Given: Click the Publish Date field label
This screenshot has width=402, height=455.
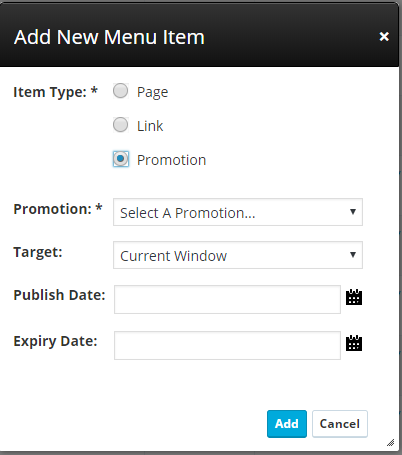Looking at the screenshot, I should coord(59,295).
